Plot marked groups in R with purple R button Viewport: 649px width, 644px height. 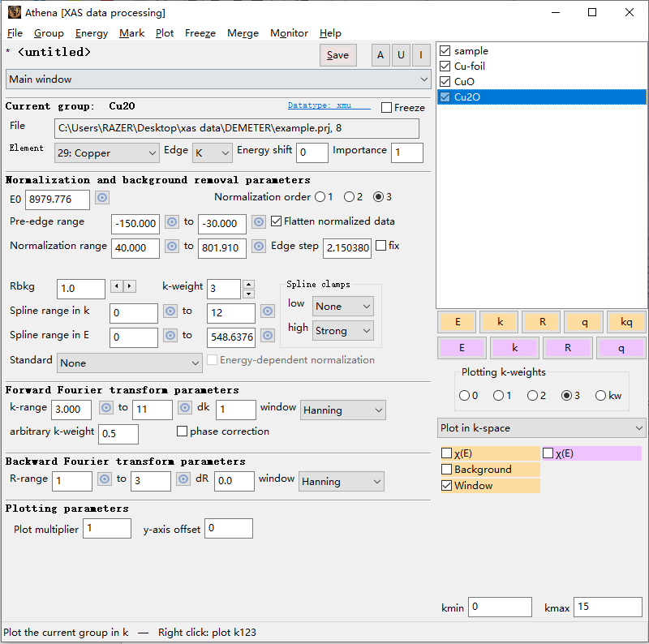pyautogui.click(x=568, y=348)
